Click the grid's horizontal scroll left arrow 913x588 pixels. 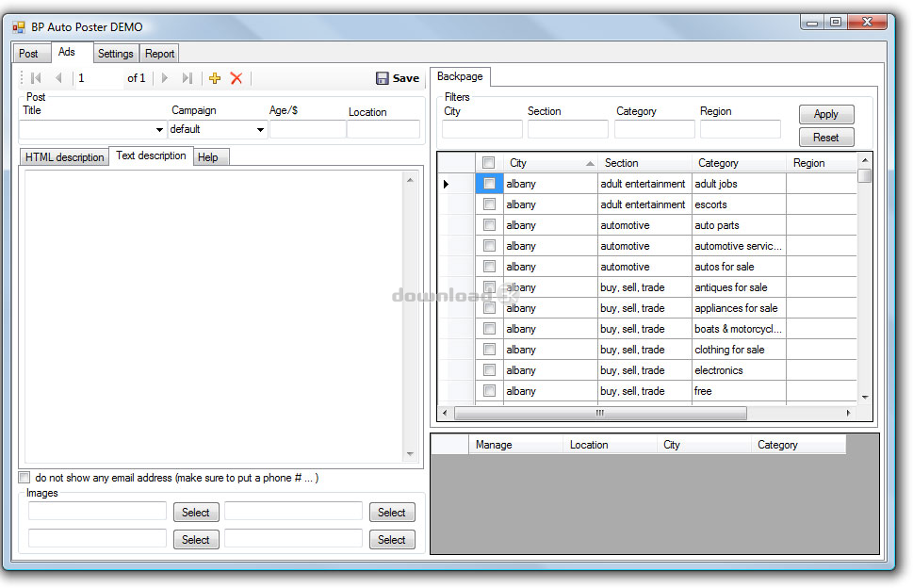pos(445,413)
